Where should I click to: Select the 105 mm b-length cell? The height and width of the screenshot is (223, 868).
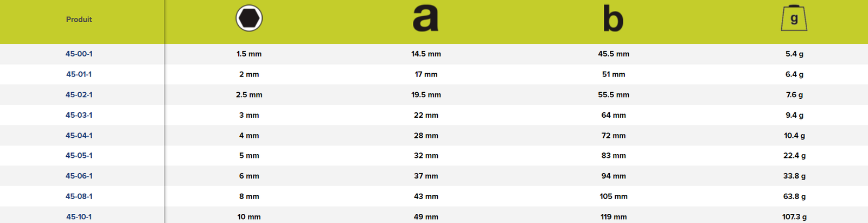(x=614, y=196)
